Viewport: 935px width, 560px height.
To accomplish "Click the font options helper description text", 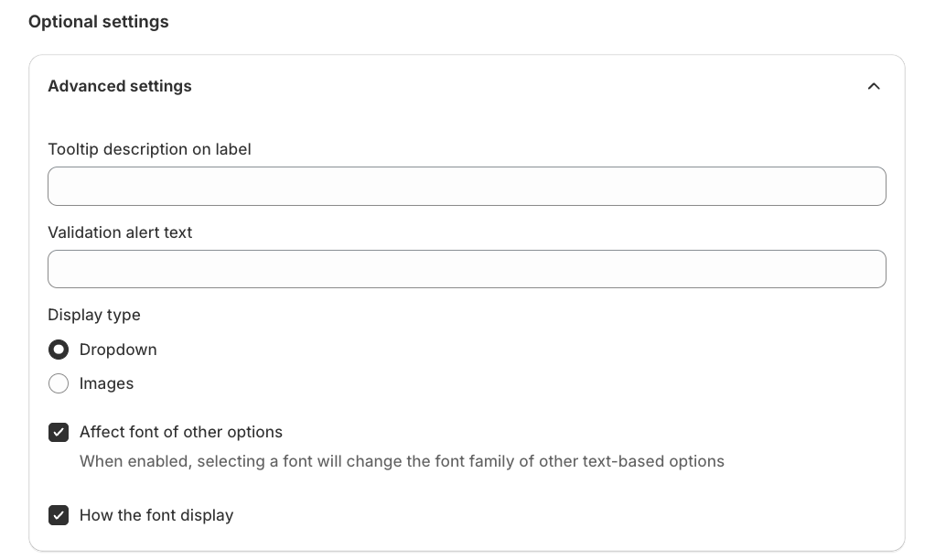I will tap(403, 461).
